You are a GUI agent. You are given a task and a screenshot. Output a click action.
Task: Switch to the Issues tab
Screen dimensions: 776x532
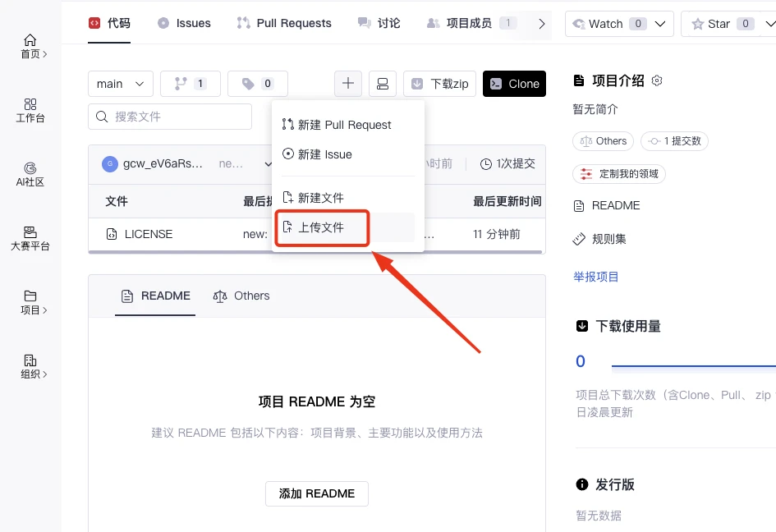tap(184, 23)
